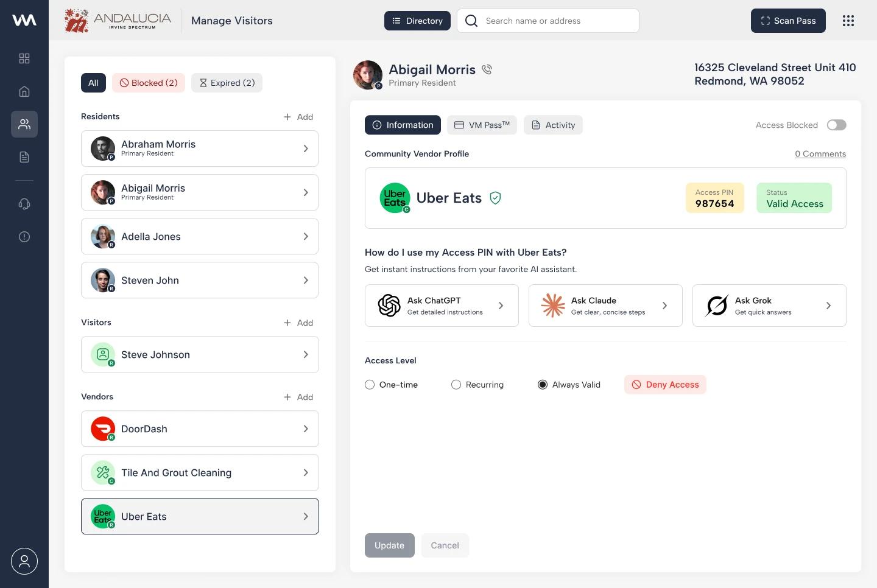Open the apps grid menu icon
Screen dimensions: 877x588
[x=848, y=21]
